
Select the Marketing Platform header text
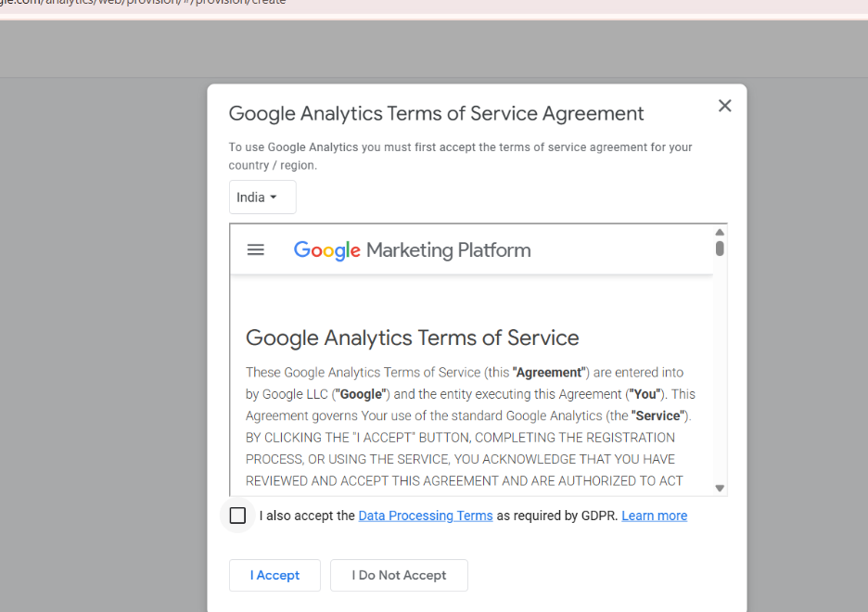tap(448, 249)
